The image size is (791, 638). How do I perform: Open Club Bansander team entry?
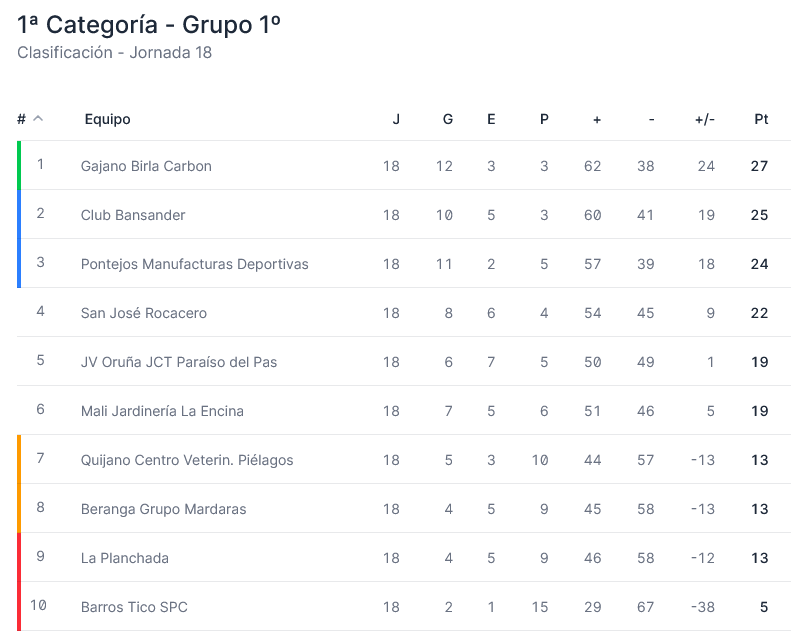[x=133, y=215]
